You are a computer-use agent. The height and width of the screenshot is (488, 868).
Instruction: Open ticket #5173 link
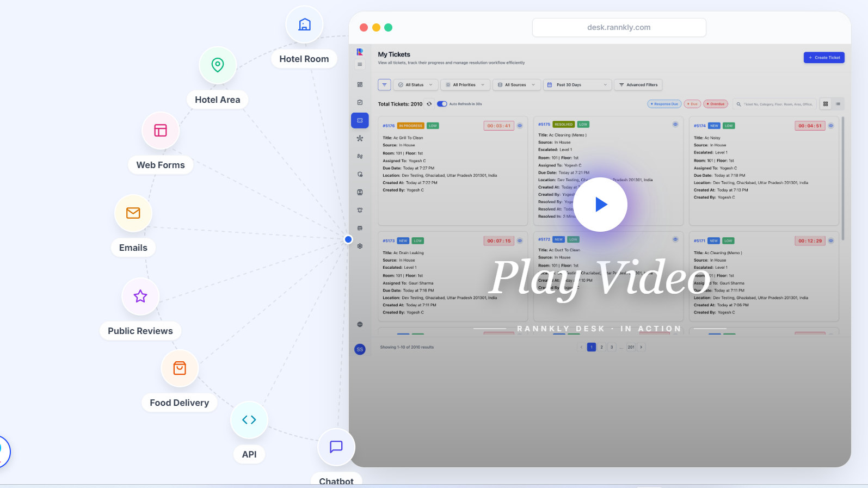(389, 240)
